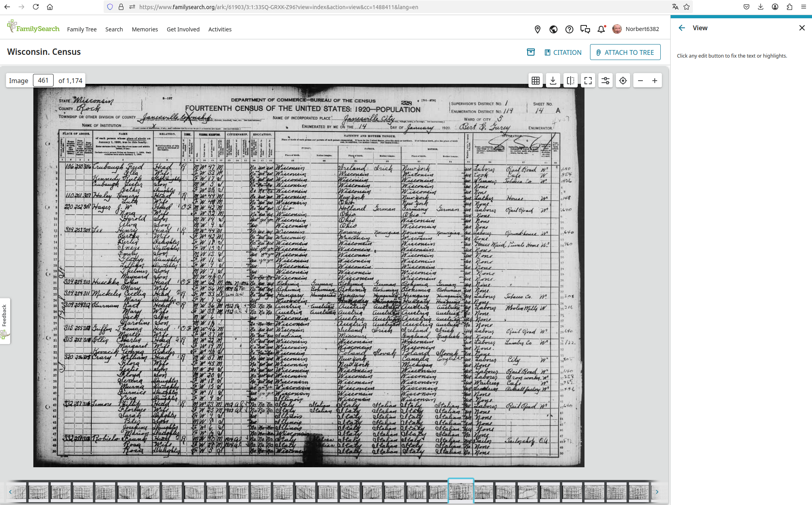Click the recenter target icon
Viewport: 812px width, 505px height.
pyautogui.click(x=623, y=81)
